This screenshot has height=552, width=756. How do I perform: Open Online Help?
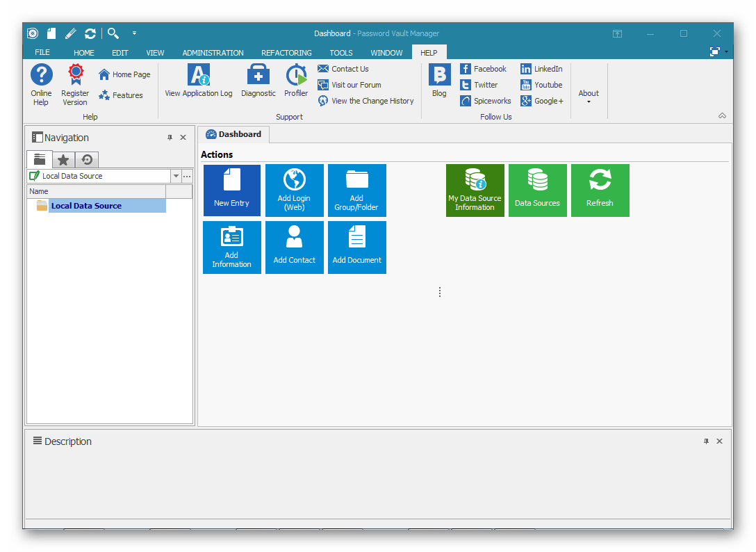[x=42, y=85]
